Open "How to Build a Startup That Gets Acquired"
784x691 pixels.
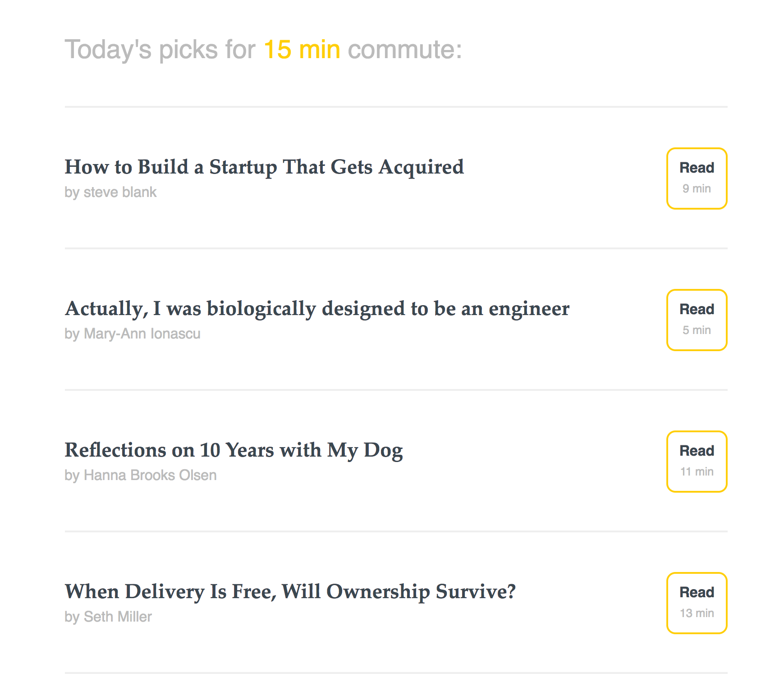pos(265,167)
